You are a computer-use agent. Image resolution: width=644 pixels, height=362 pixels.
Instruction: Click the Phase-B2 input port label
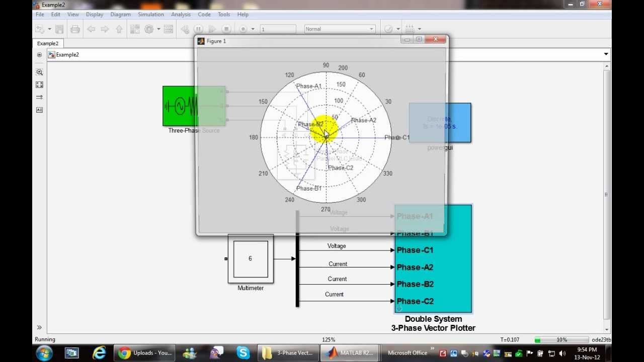[x=415, y=284]
